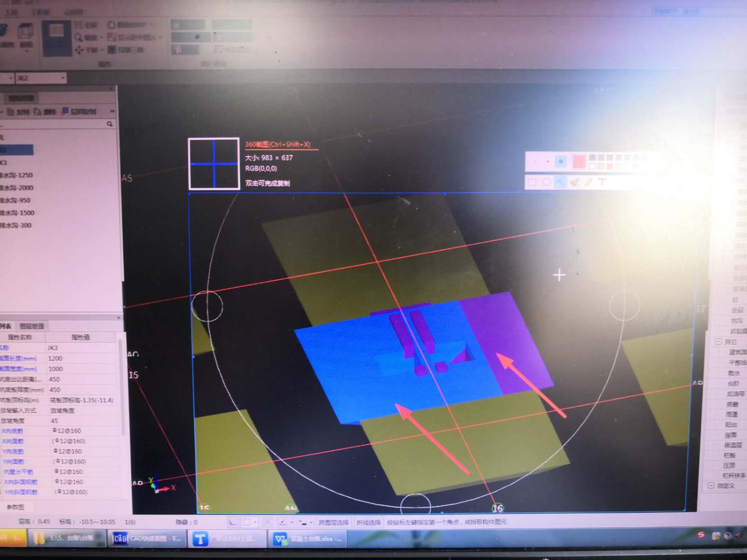Click value 筏板顶标高-1.35(-11.4)

coord(81,400)
